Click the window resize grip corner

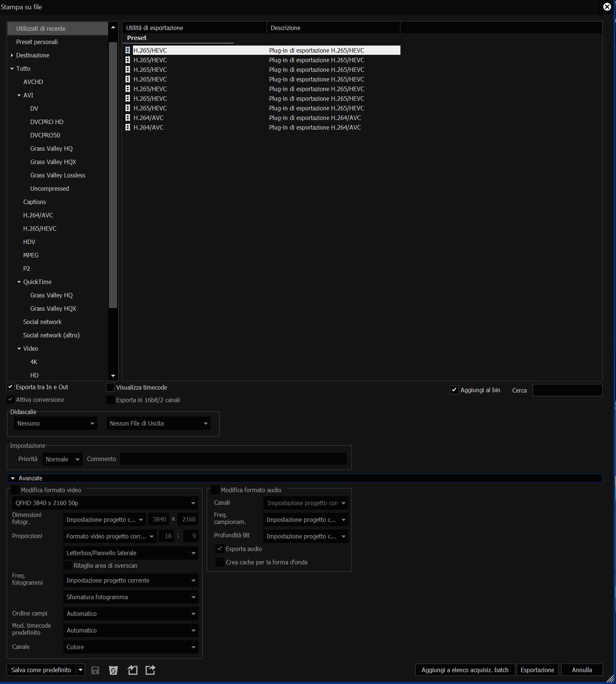pos(610,678)
